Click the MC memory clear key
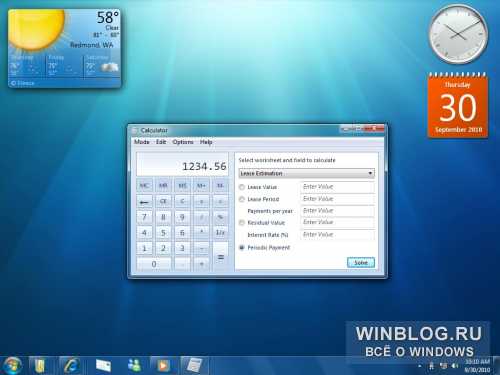Screen dimensions: 500x375 coord(144,186)
